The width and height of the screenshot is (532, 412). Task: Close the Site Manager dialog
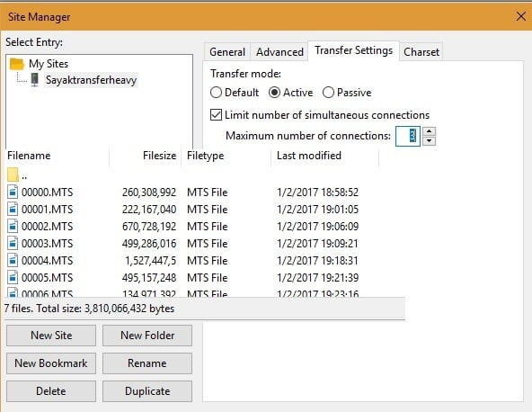tap(521, 16)
